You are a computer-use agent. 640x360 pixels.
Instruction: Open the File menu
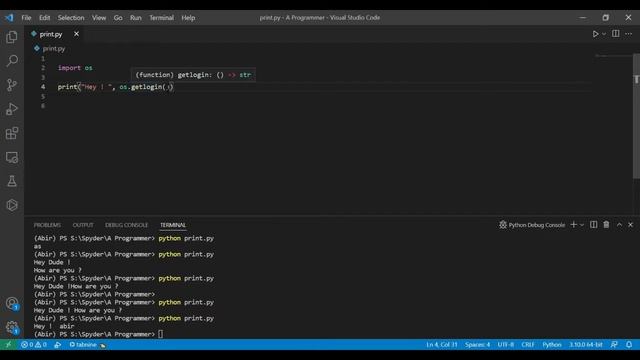pos(26,18)
